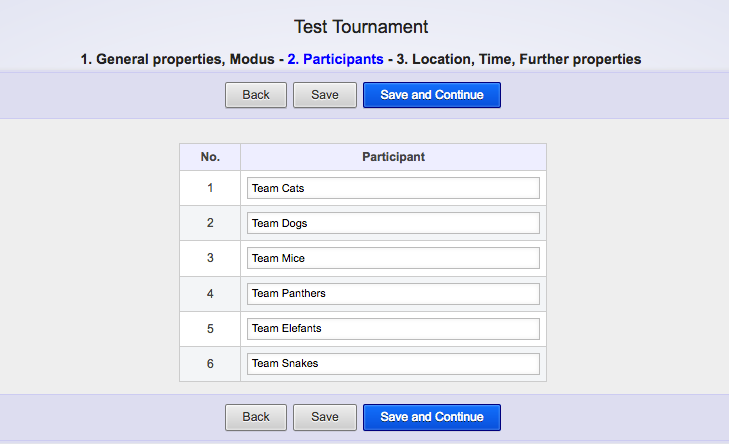Click the Team Snakes input field
Viewport: 729px width, 444px height.
[393, 363]
